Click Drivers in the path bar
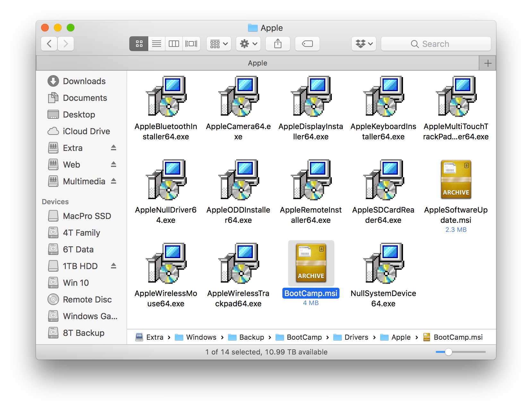 pyautogui.click(x=351, y=337)
